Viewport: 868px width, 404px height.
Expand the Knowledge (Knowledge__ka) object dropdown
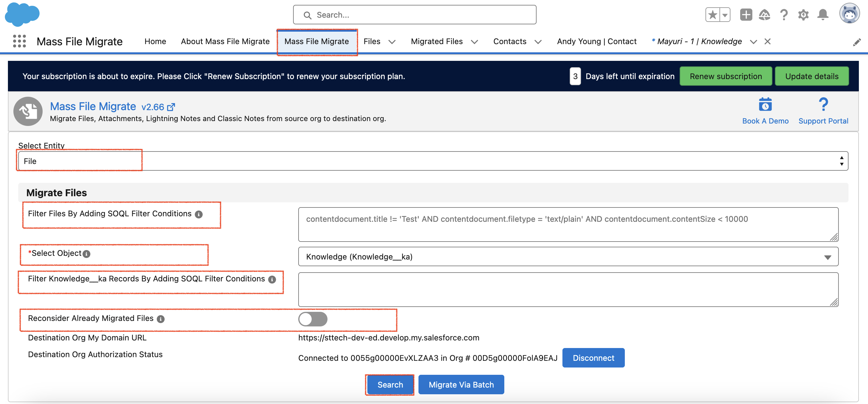point(568,257)
